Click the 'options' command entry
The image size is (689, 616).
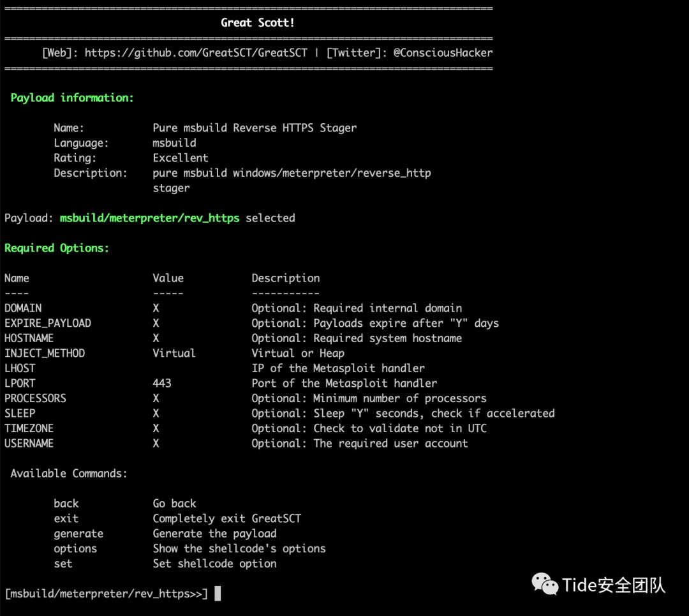75,549
